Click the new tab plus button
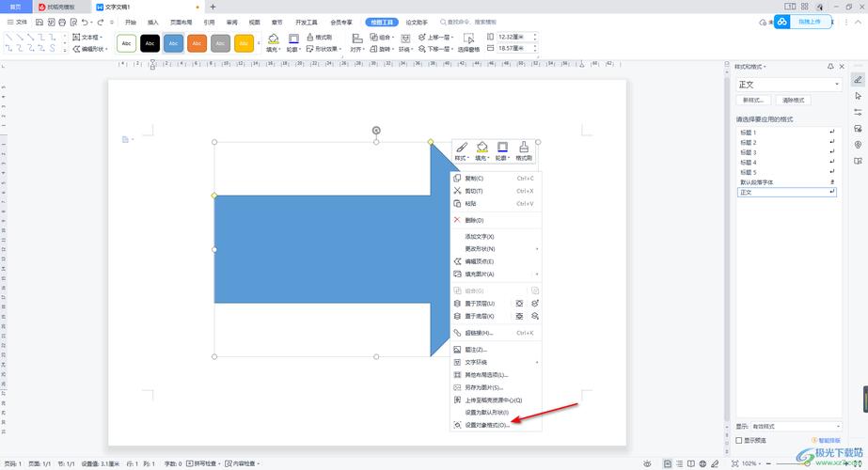Screen dimensions: 868x470 click(213, 7)
